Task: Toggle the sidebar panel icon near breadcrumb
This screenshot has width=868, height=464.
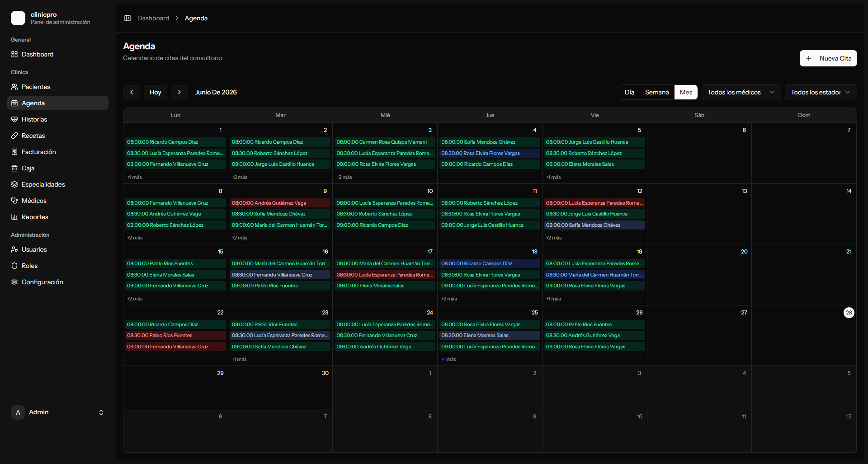Action: click(127, 18)
